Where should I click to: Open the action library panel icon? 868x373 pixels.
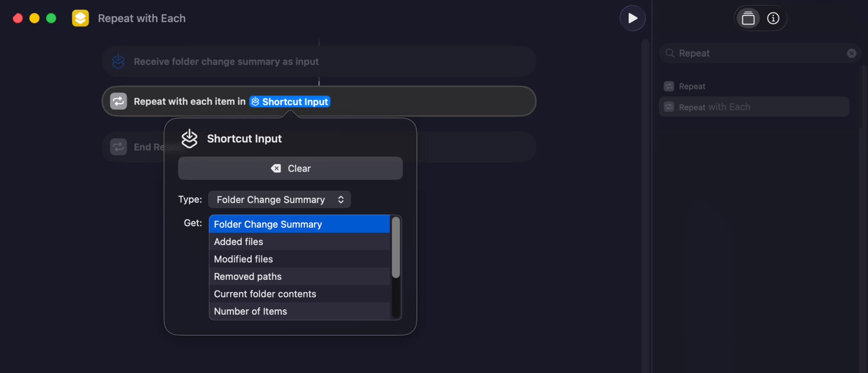pos(748,19)
